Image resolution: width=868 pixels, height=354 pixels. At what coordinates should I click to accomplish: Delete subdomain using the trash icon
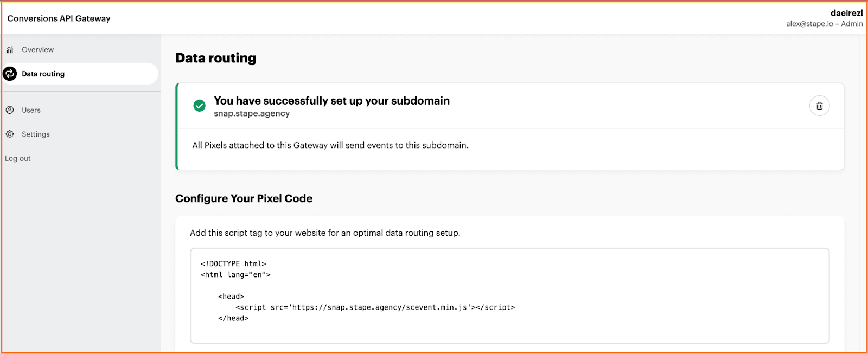point(819,106)
